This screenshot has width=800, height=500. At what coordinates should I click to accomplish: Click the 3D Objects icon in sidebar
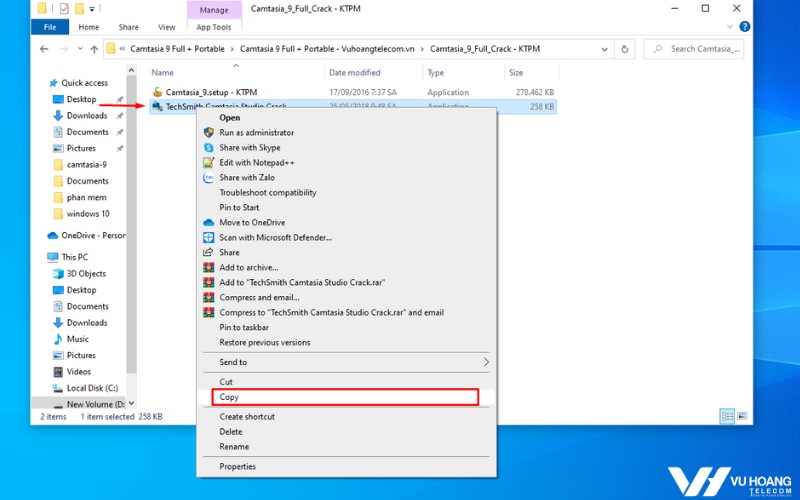click(x=58, y=273)
